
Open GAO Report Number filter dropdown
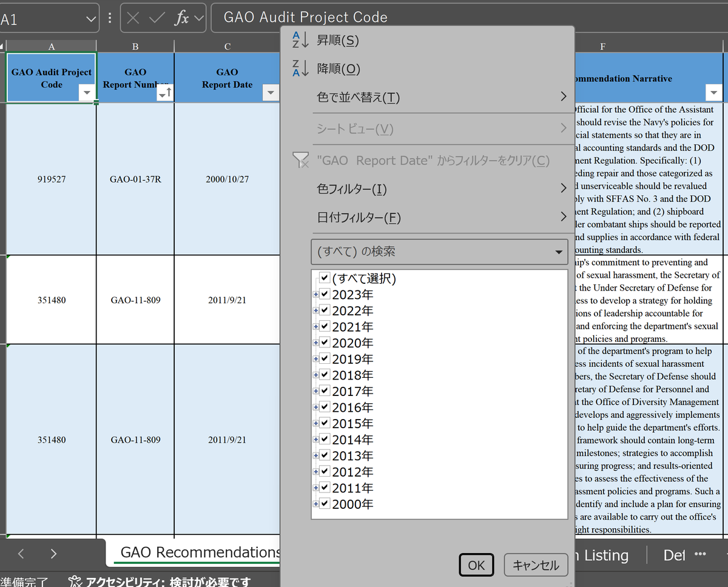pos(165,93)
